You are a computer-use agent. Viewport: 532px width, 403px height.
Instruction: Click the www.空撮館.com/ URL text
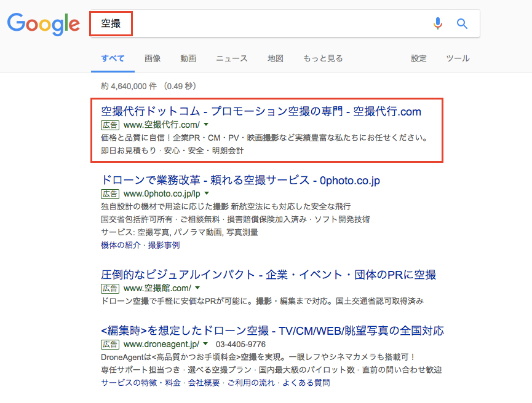click(157, 288)
